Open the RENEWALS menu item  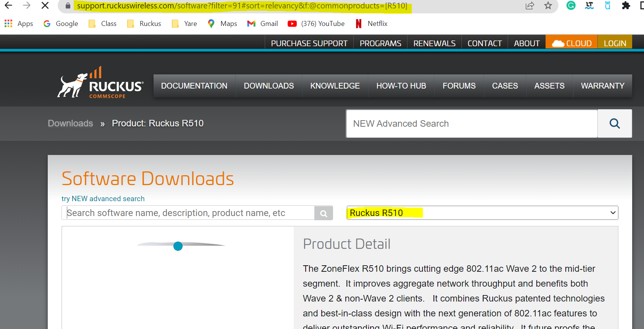coord(435,44)
